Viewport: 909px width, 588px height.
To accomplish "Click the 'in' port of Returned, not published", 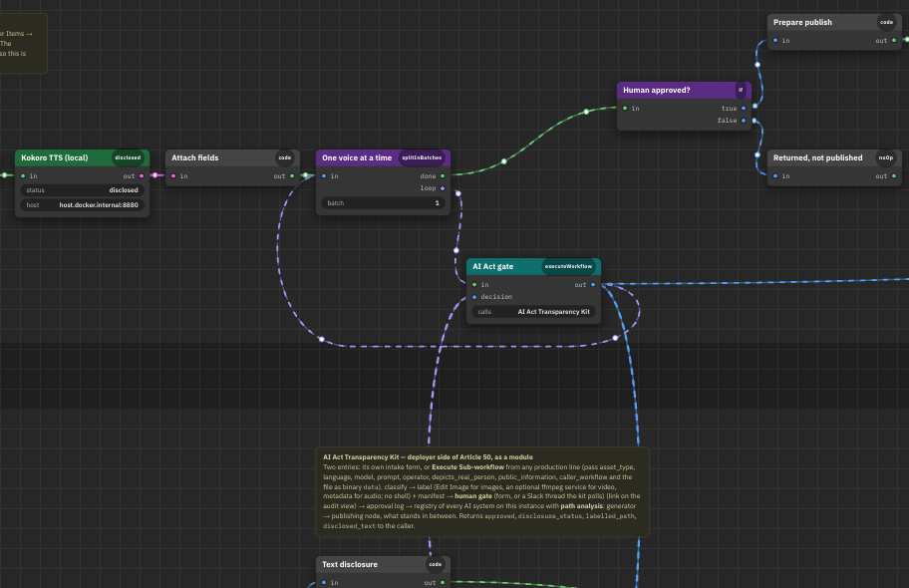I will 775,175.
